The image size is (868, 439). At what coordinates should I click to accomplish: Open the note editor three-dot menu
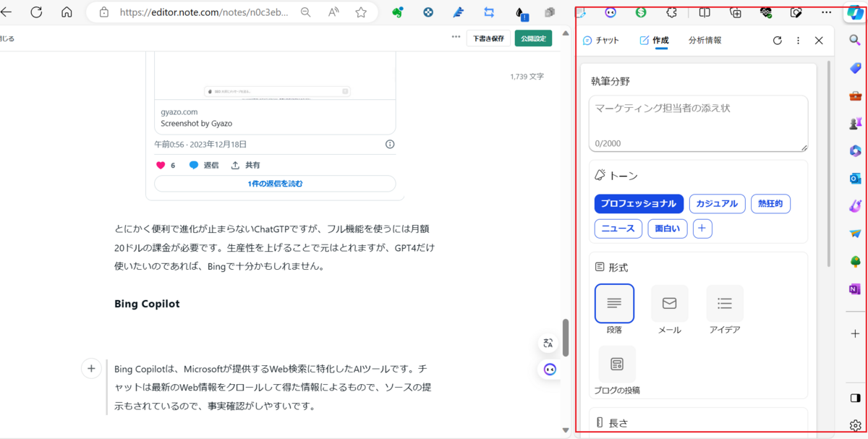[456, 38]
